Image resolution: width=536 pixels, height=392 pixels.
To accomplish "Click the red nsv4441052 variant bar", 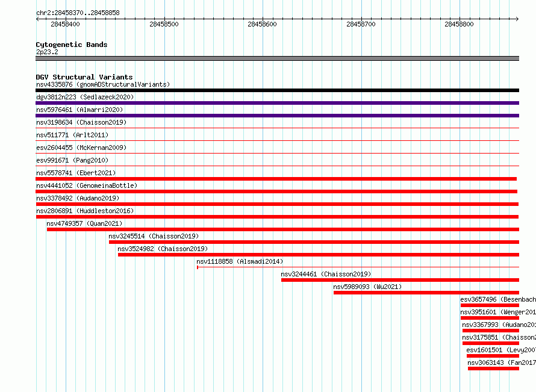I will tap(276, 191).
